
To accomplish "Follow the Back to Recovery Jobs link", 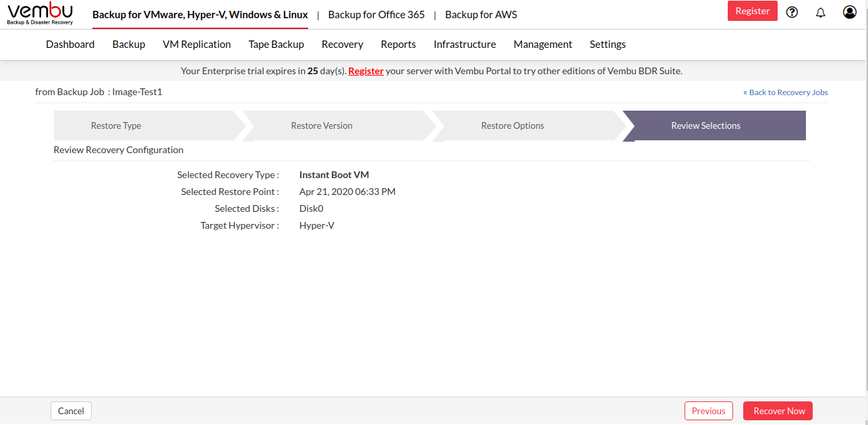I will 786,92.
